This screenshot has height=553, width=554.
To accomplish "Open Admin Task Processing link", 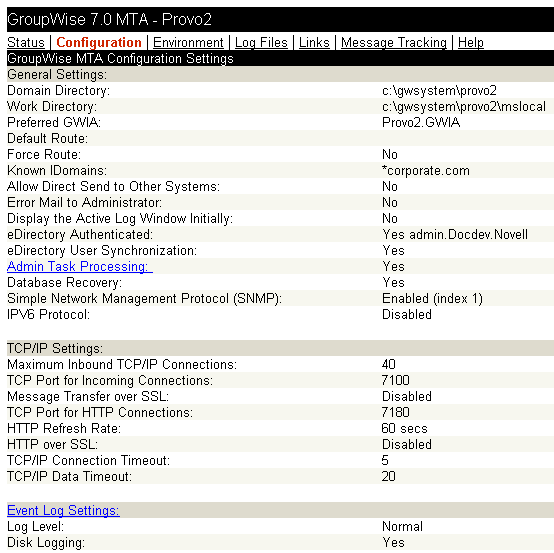I will pos(80,266).
